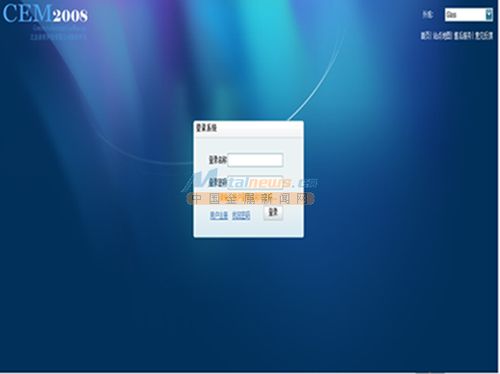Click the skin label beside the dropdown

pos(428,15)
